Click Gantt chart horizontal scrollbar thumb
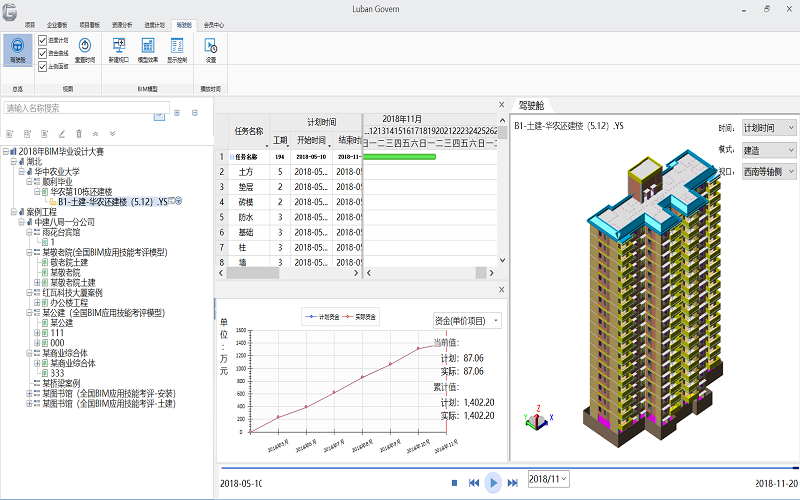This screenshot has height=500, width=800. 481,273
